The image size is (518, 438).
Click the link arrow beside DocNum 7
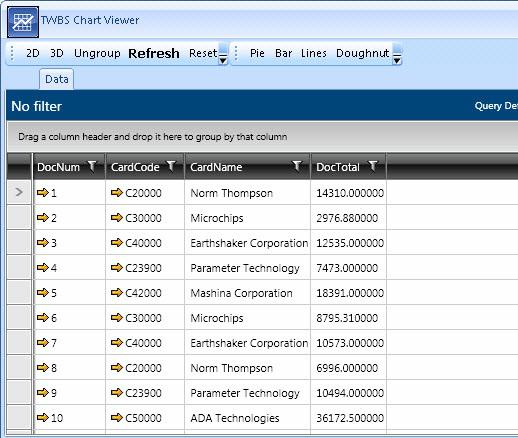click(43, 342)
